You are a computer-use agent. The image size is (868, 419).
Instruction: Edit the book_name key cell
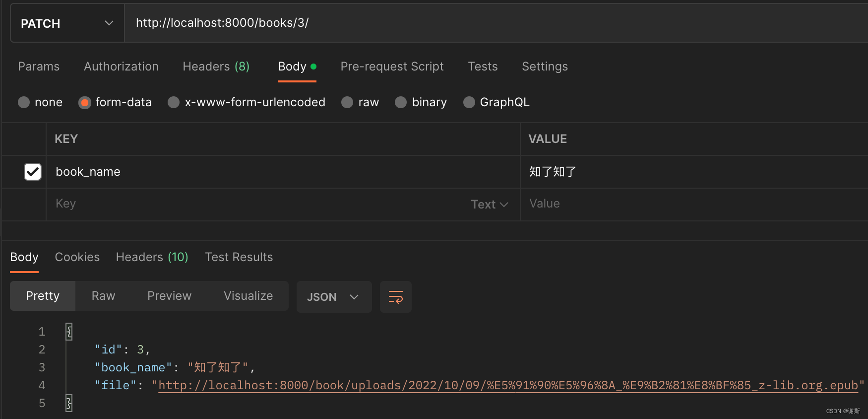[283, 172]
